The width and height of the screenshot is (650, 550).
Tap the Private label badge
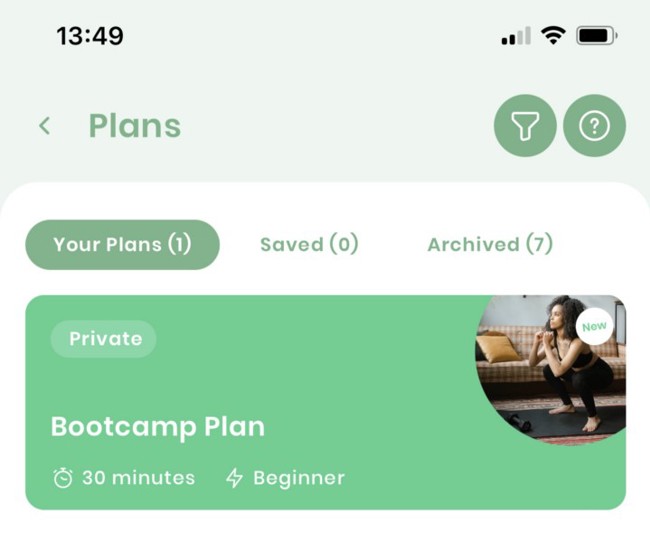point(104,339)
